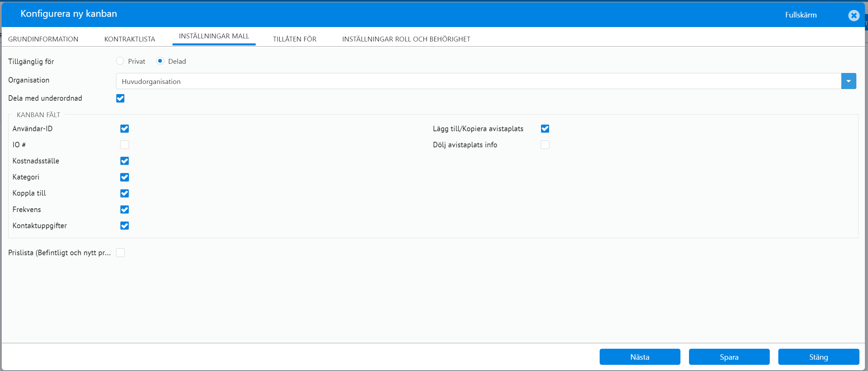Image resolution: width=868 pixels, height=371 pixels.
Task: Uncheck the Användar-ID checkbox
Action: pos(125,129)
